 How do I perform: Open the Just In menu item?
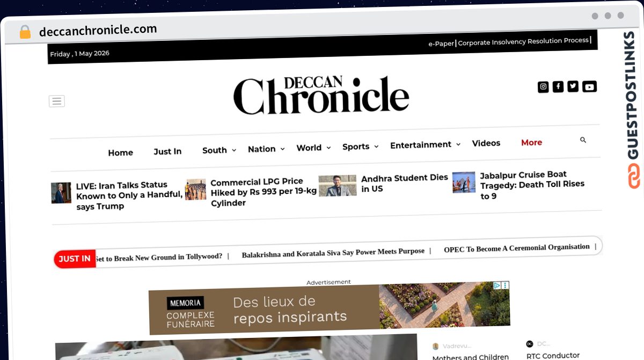(x=167, y=152)
